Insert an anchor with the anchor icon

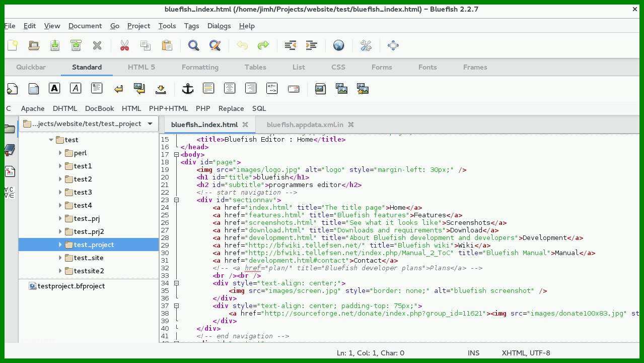[x=188, y=89]
